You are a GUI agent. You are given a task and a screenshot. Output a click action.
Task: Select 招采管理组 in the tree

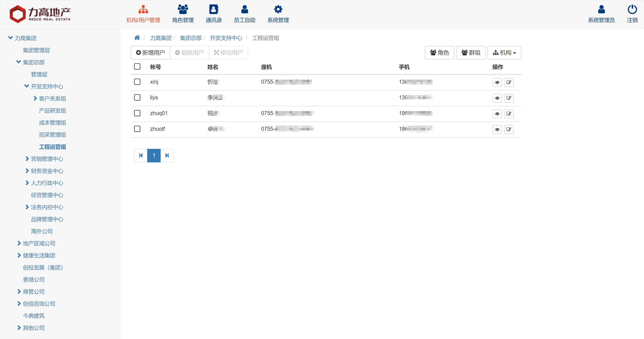52,135
